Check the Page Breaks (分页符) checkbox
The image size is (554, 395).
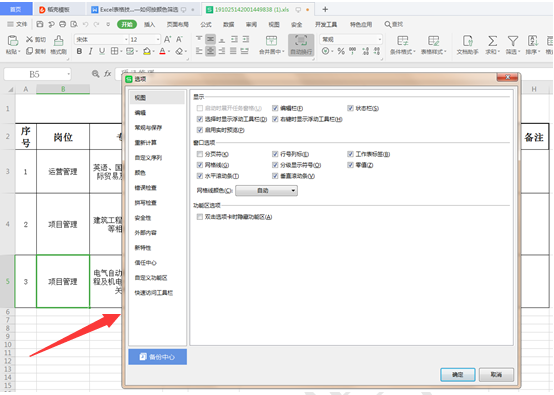coord(200,154)
